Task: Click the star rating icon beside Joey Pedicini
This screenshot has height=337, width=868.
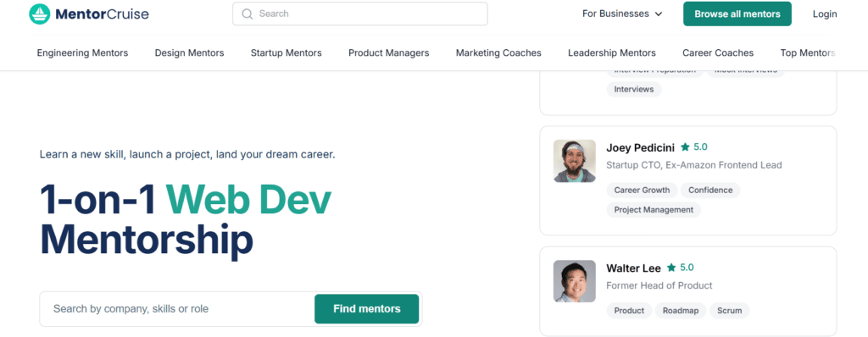Action: (x=685, y=147)
